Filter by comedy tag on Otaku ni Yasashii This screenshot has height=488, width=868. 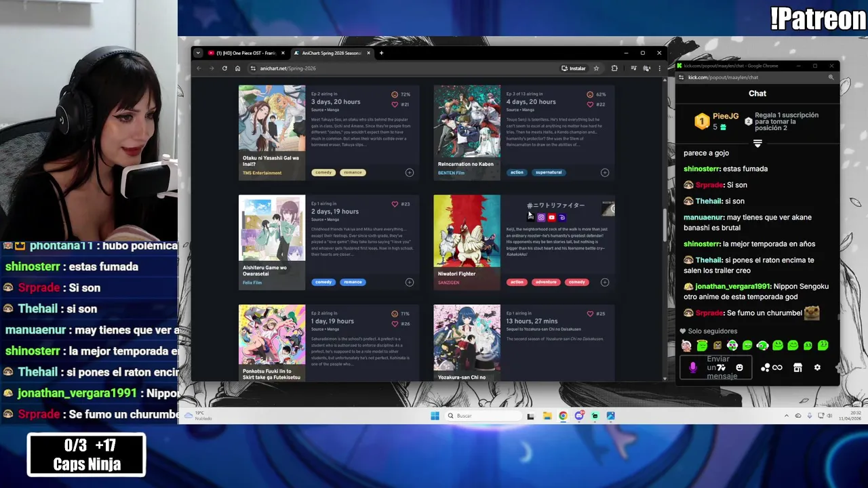pos(323,172)
